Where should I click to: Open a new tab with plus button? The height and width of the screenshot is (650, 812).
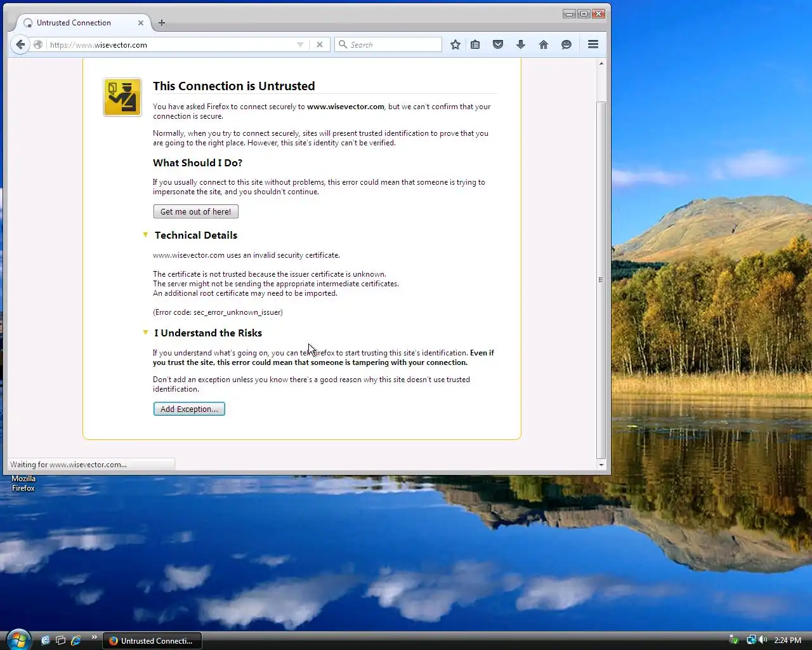point(162,23)
